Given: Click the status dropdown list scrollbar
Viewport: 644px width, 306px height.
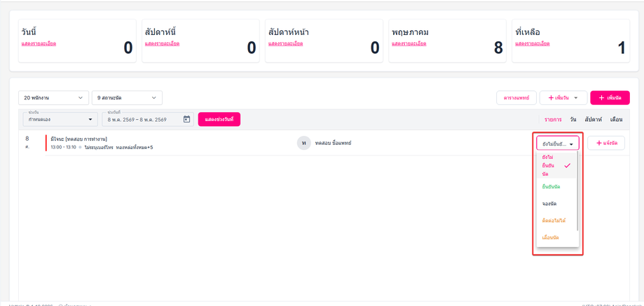Looking at the screenshot, I should pos(578,191).
